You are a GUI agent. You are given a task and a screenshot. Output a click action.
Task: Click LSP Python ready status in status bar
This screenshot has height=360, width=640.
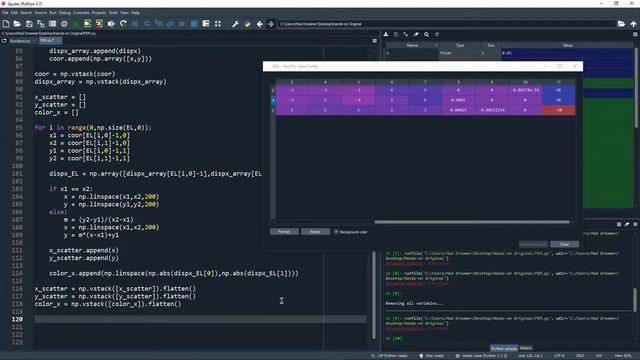tap(389, 356)
